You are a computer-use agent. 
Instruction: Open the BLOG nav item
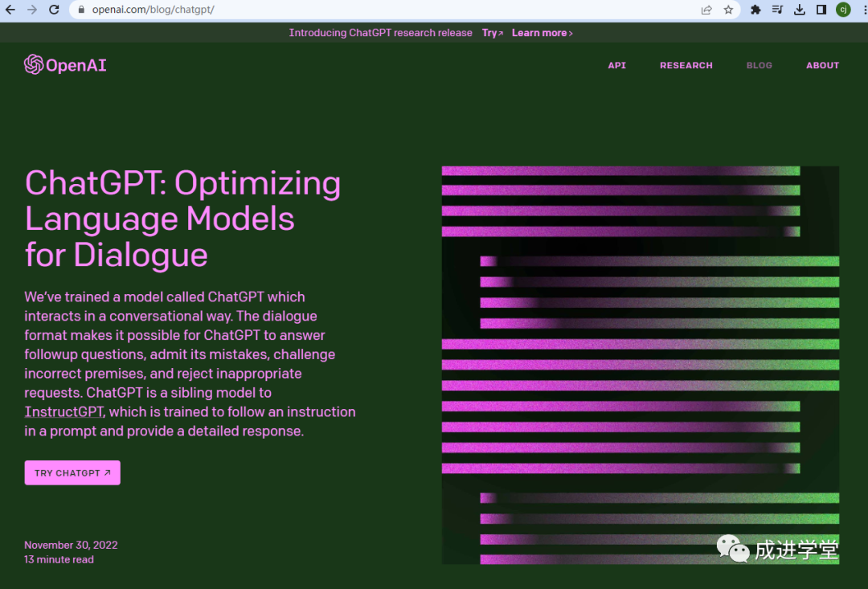759,65
